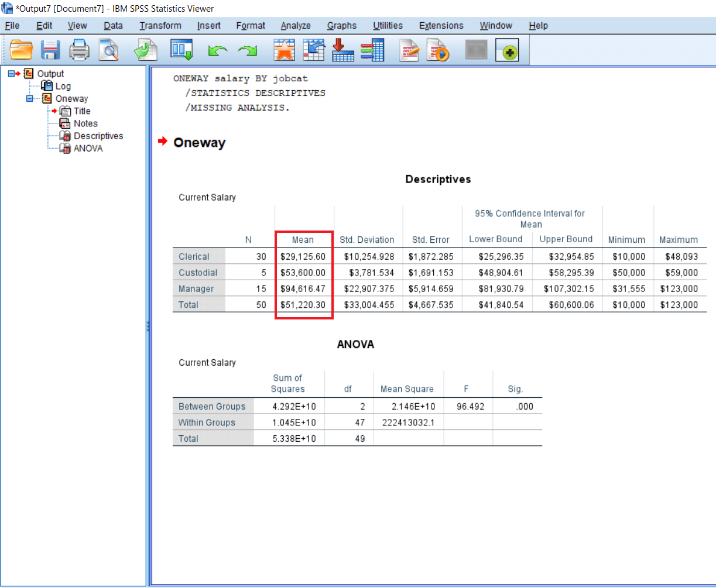Open the Insert menu
Viewport: 716px width, 588px height.
tap(209, 26)
